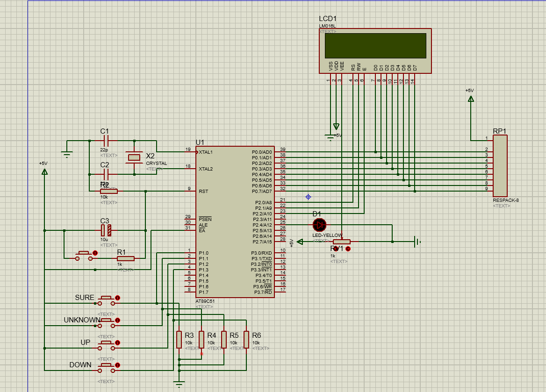Click the LM016L part name text
The image size is (546, 392).
pos(327,26)
